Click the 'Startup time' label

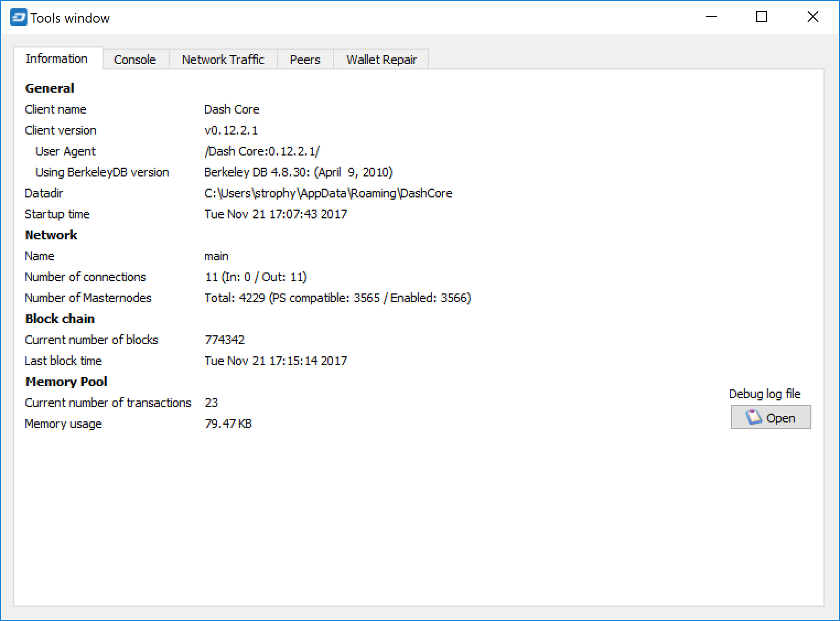pyautogui.click(x=57, y=214)
